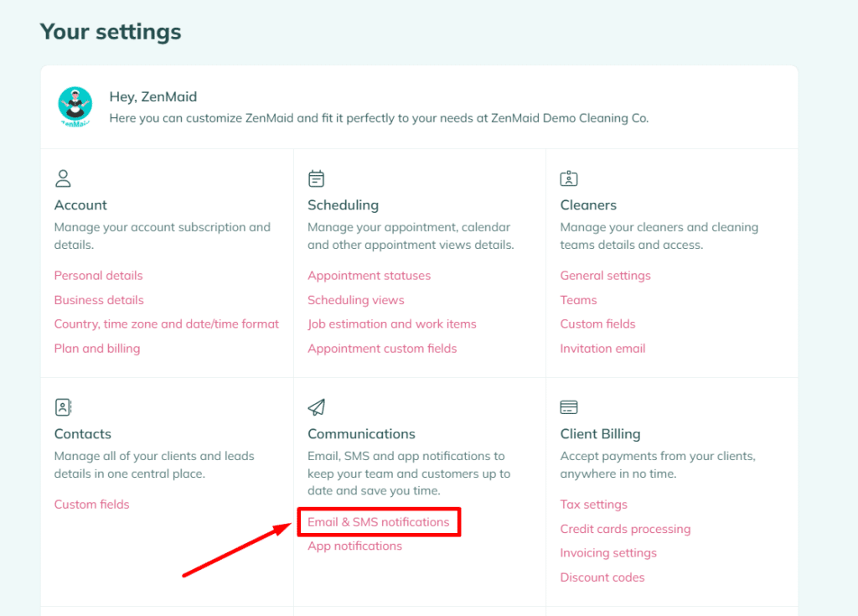The width and height of the screenshot is (858, 616).
Task: Click the Cleaners ID badge icon
Action: pyautogui.click(x=569, y=179)
